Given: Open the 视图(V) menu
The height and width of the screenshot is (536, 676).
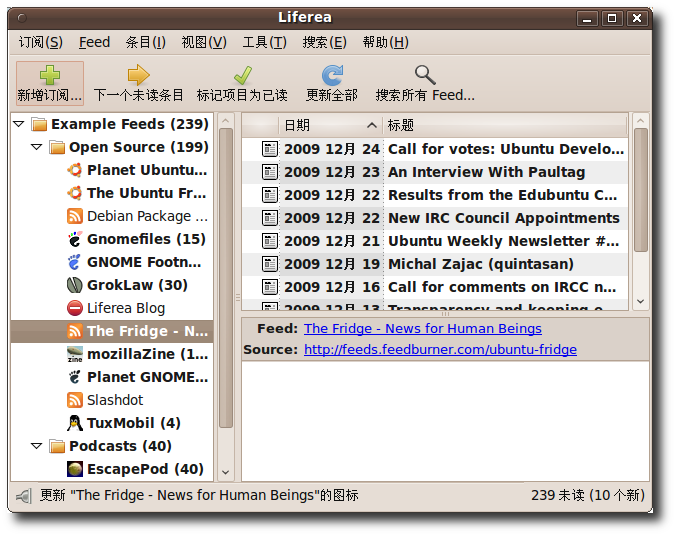Looking at the screenshot, I should point(204,42).
